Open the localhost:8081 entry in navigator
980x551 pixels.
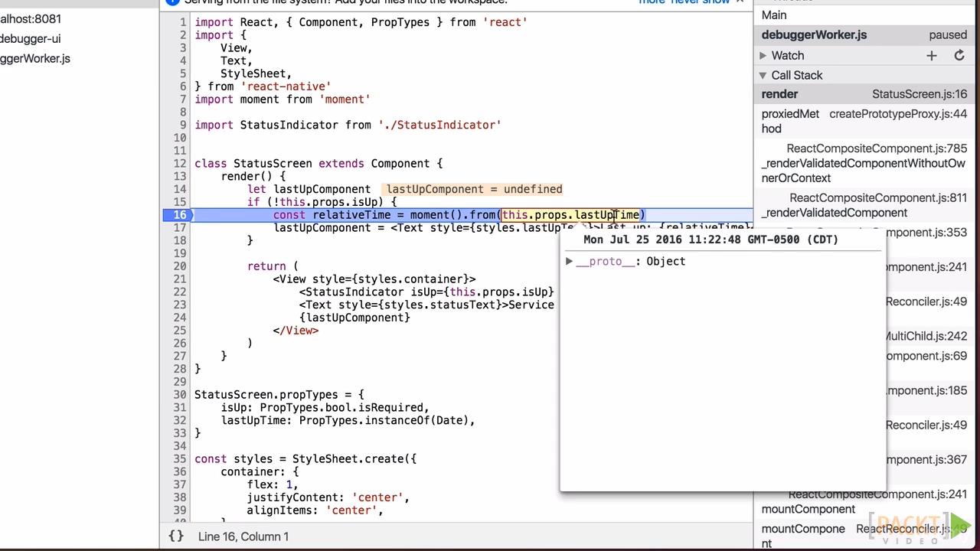pos(31,18)
